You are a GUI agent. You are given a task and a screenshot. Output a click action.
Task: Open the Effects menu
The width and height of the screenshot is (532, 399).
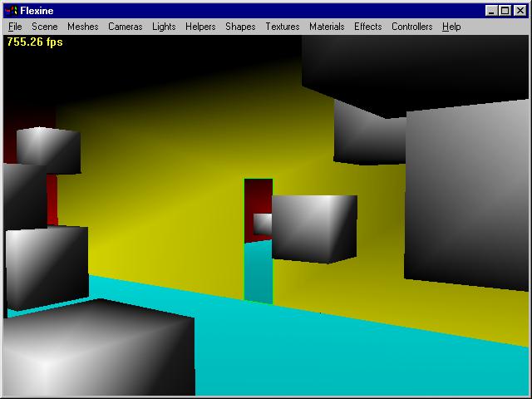(367, 27)
